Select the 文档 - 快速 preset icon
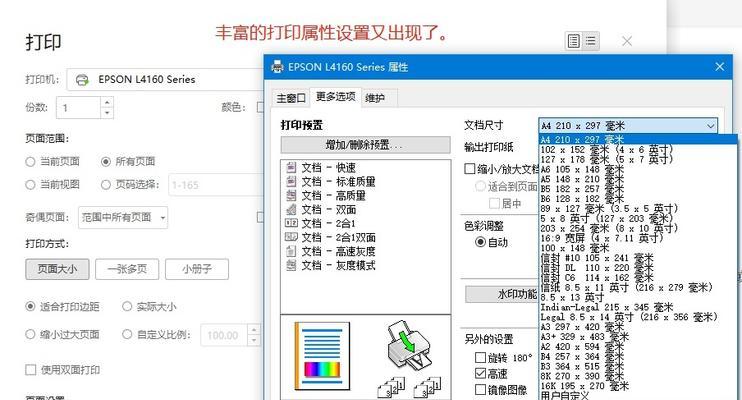 pyautogui.click(x=292, y=168)
